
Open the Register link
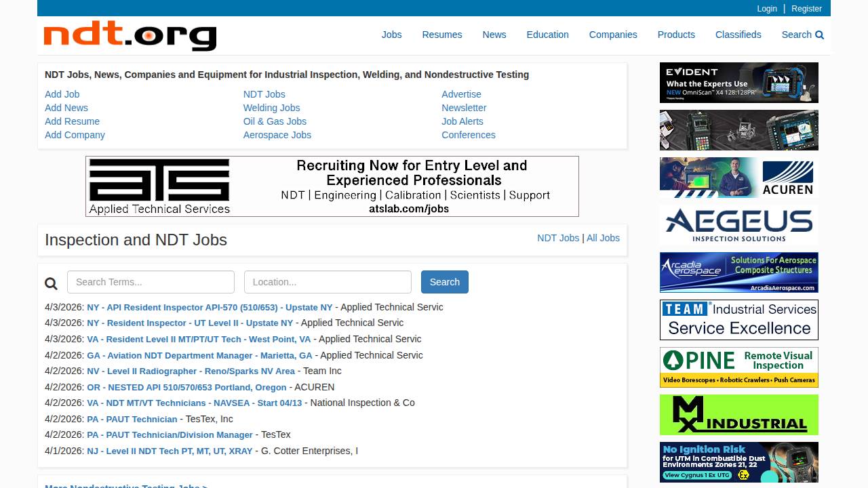806,9
